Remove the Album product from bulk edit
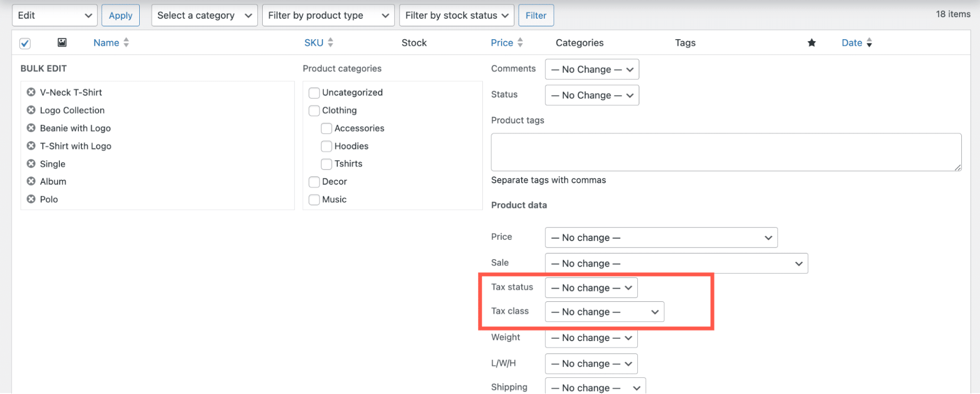Image resolution: width=980 pixels, height=394 pixels. pyautogui.click(x=31, y=181)
